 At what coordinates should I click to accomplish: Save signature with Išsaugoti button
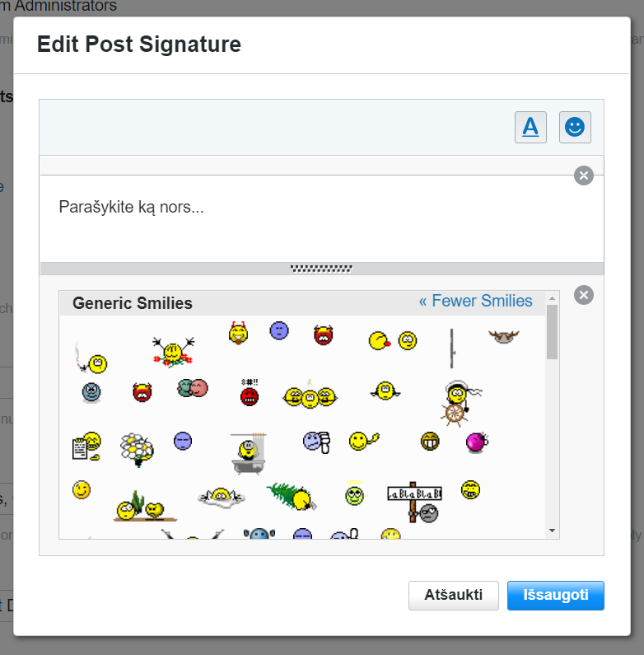coord(555,595)
